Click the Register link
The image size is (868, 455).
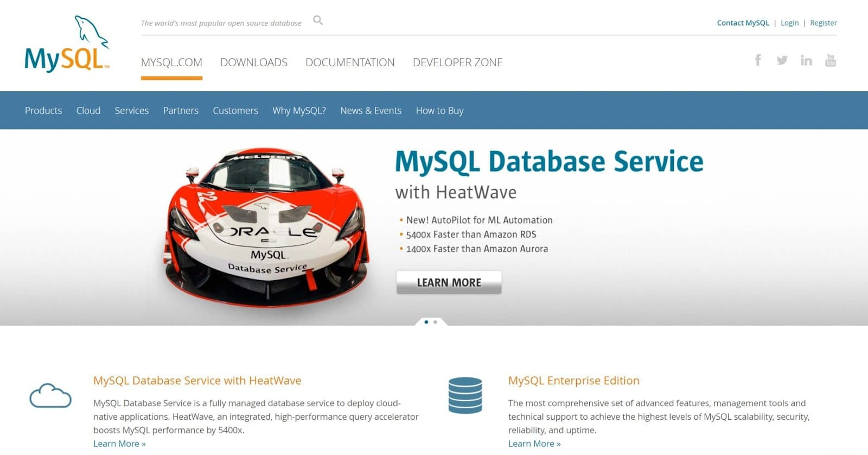(x=824, y=23)
